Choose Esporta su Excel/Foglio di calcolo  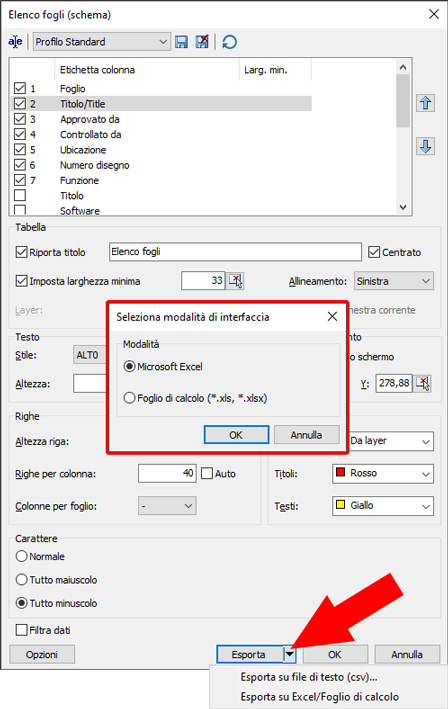(320, 697)
